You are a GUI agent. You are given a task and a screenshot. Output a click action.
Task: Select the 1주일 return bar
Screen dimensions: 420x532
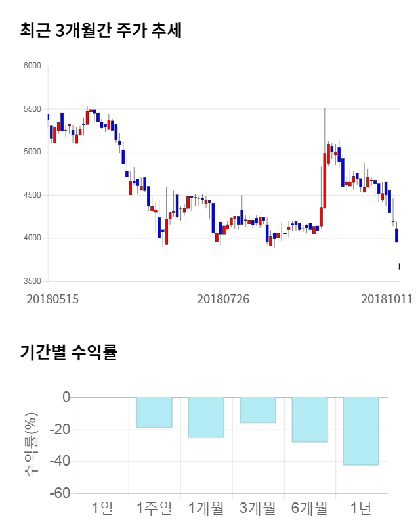(154, 412)
